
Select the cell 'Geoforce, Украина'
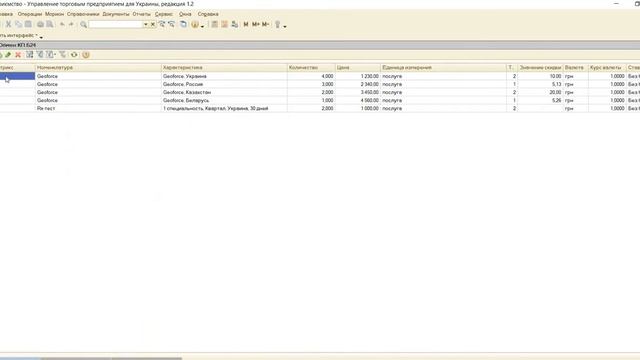tap(224, 76)
